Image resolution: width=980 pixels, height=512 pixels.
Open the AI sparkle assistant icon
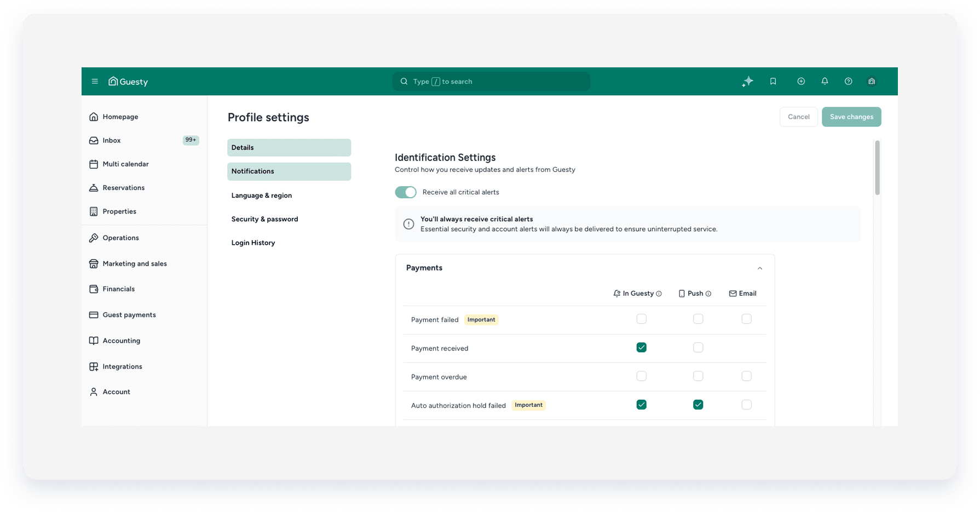[747, 82]
